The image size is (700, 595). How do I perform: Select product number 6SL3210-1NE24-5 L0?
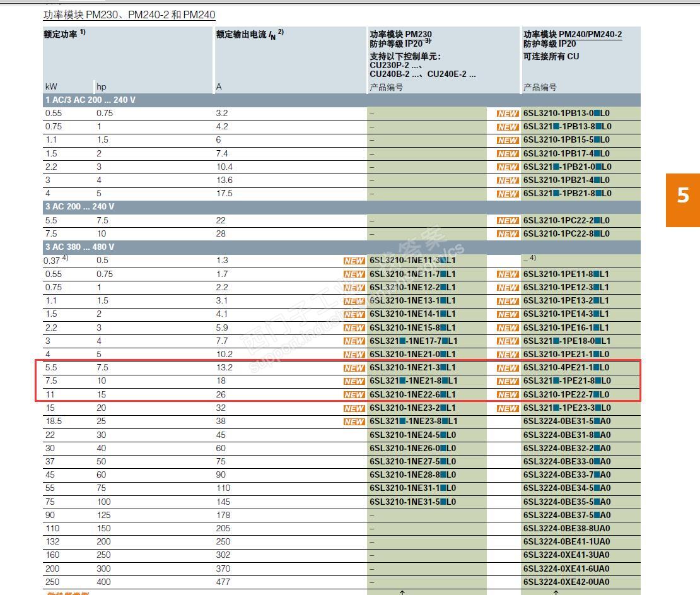pos(413,435)
